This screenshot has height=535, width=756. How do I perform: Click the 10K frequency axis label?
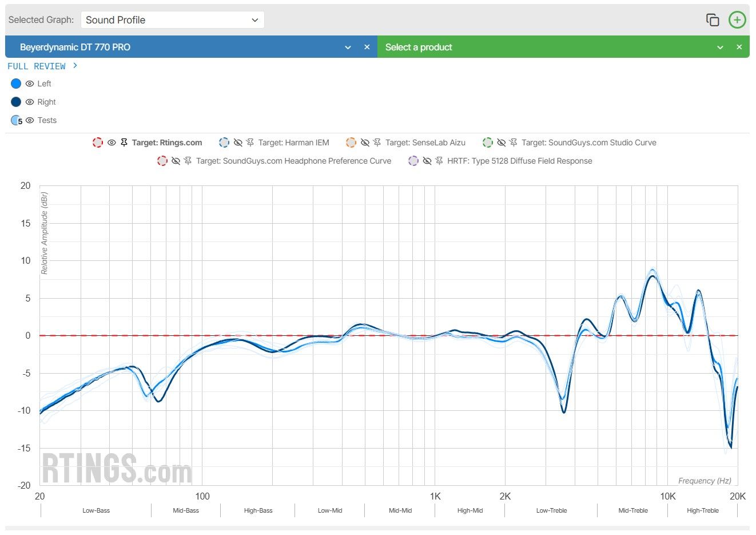[668, 496]
